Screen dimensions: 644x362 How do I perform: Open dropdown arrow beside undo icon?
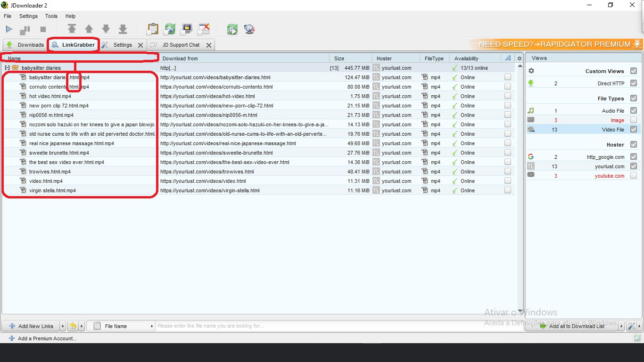[82, 326]
